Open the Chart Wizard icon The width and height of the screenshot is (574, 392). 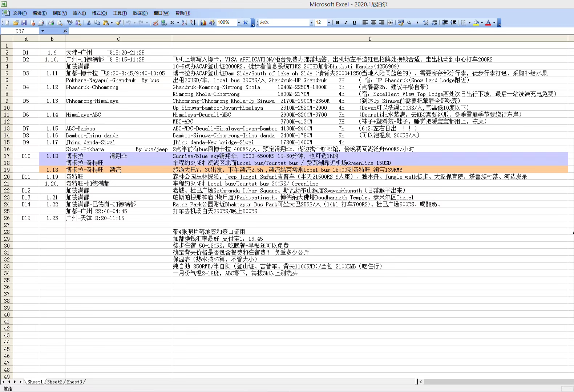(203, 23)
